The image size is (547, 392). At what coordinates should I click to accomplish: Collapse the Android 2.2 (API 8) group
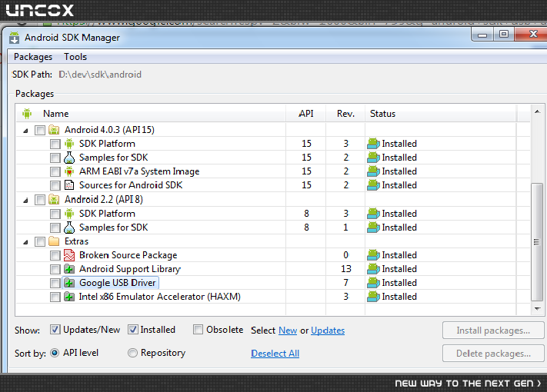click(25, 200)
